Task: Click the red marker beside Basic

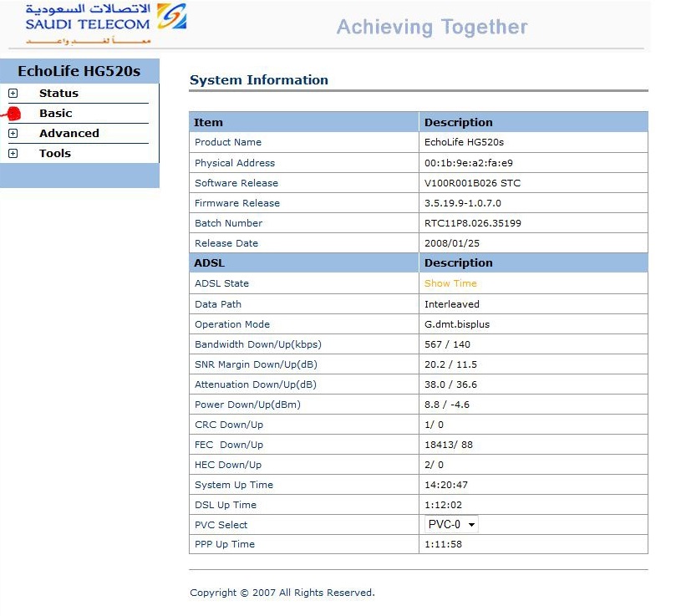Action: tap(13, 114)
